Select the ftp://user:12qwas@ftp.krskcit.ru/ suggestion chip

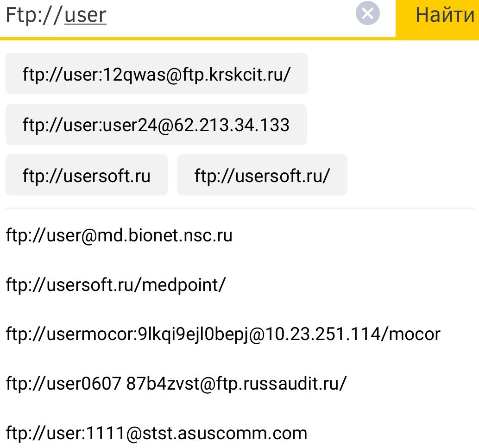pyautogui.click(x=157, y=74)
